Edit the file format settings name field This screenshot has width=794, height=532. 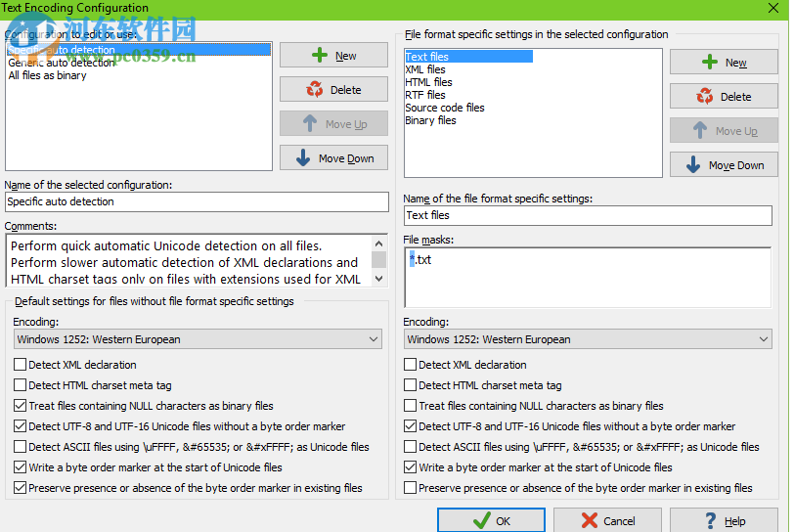tap(588, 215)
